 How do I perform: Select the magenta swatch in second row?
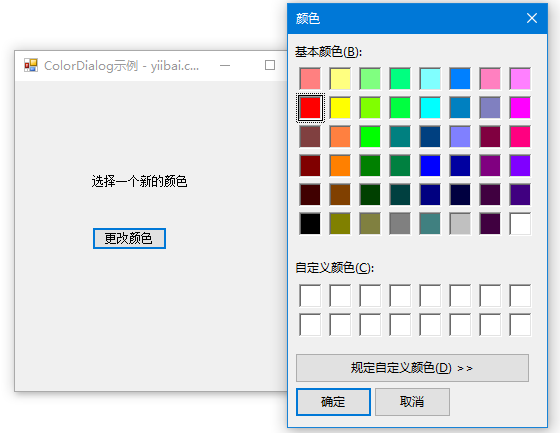click(x=520, y=108)
